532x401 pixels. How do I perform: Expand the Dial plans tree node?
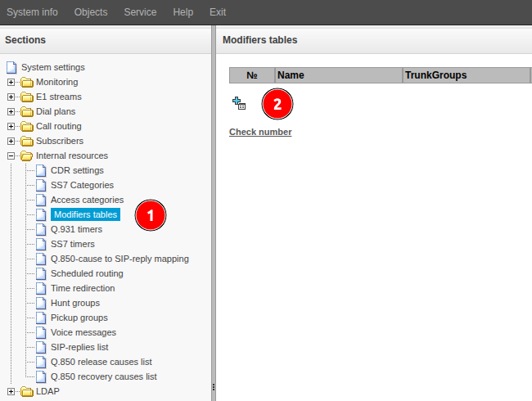(x=11, y=111)
